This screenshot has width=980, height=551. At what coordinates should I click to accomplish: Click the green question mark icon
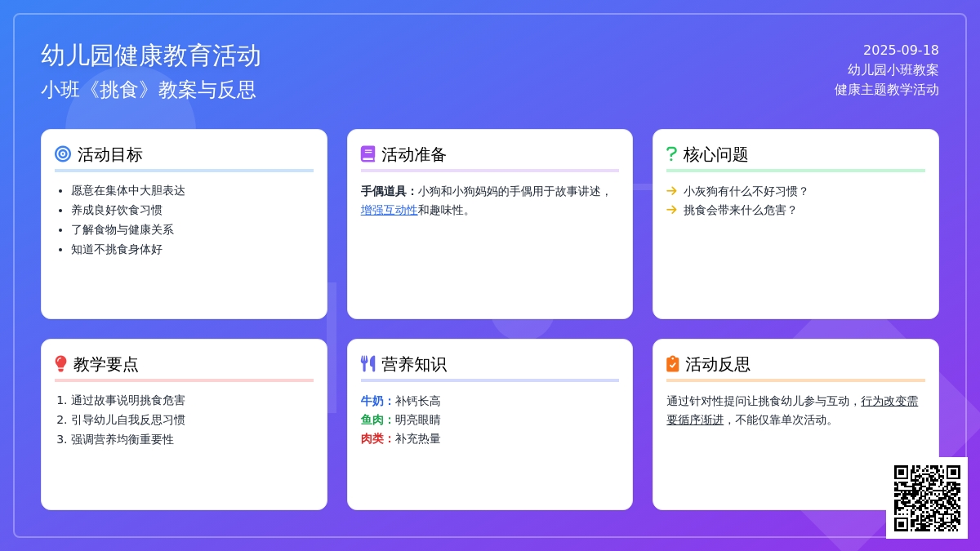[x=671, y=153]
